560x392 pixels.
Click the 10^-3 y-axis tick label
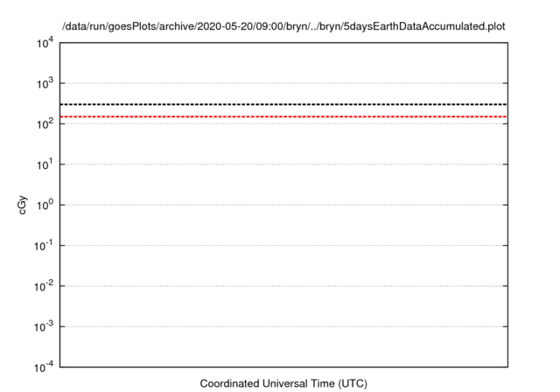pos(44,326)
